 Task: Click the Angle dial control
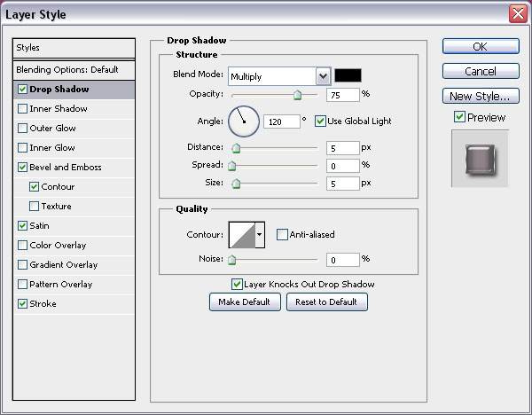(244, 121)
